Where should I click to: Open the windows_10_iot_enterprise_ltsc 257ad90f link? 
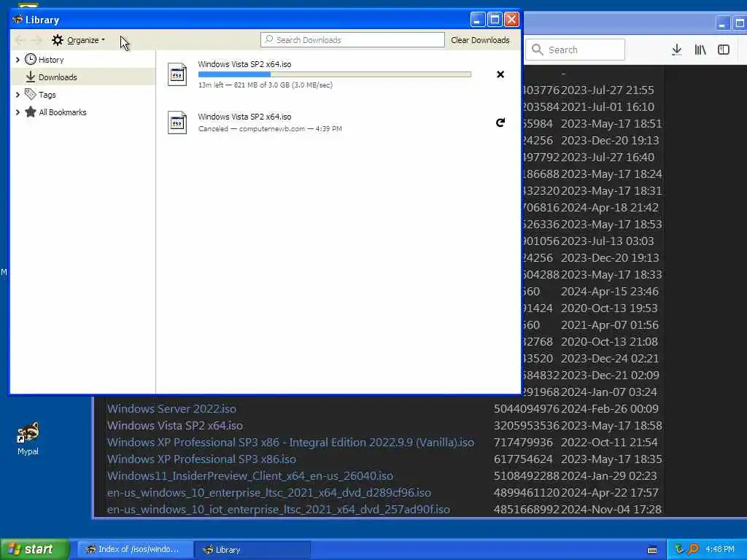tap(279, 510)
